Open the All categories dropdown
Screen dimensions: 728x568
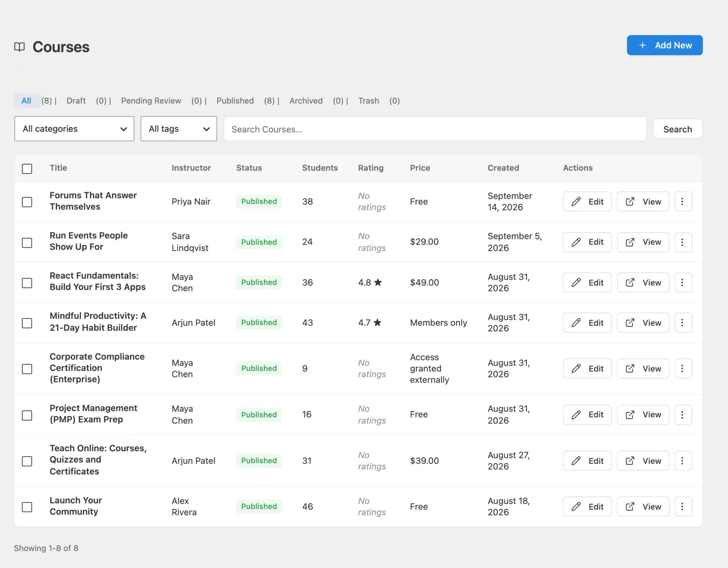point(74,129)
